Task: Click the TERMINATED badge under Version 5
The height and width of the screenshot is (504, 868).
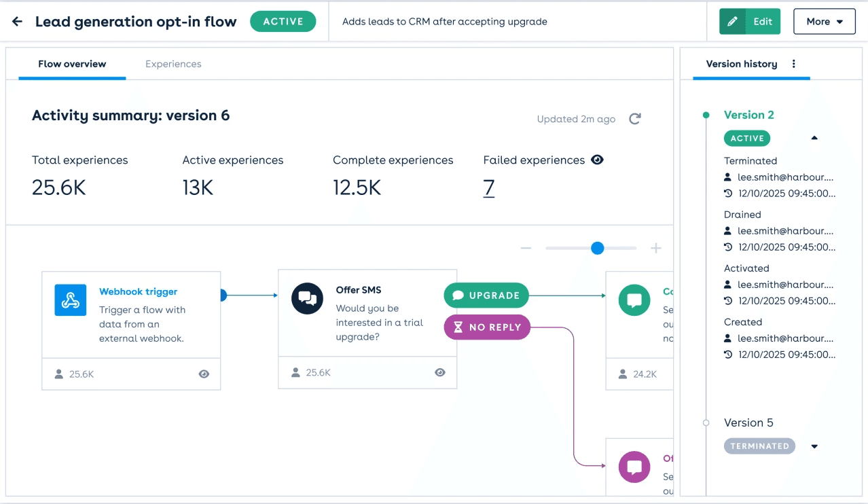Action: (x=759, y=446)
